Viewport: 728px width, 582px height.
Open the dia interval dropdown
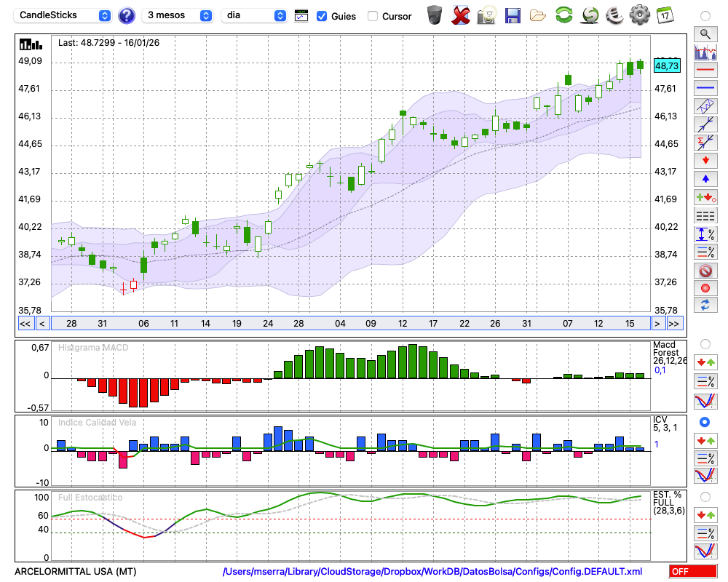[x=254, y=15]
